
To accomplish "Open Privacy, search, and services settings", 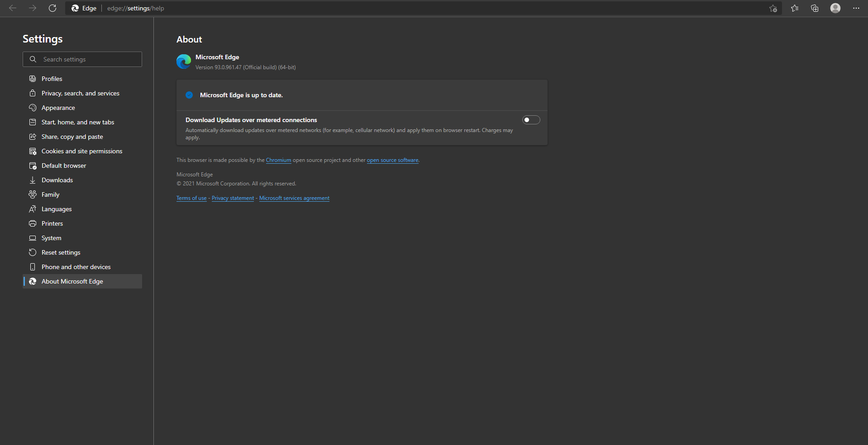I will (x=80, y=93).
